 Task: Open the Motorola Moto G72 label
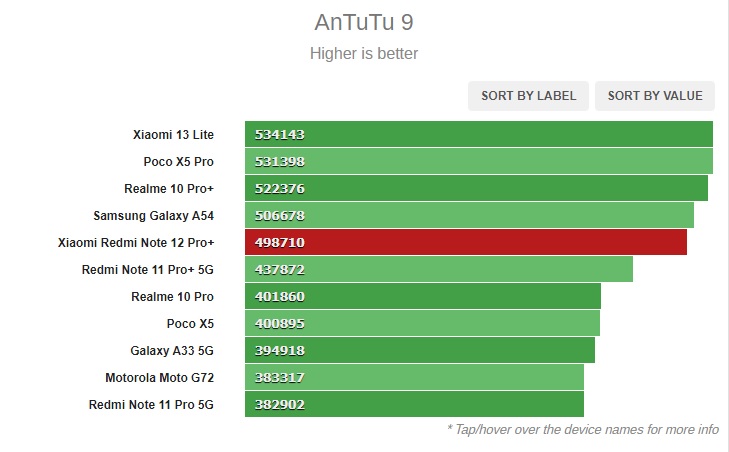point(159,378)
